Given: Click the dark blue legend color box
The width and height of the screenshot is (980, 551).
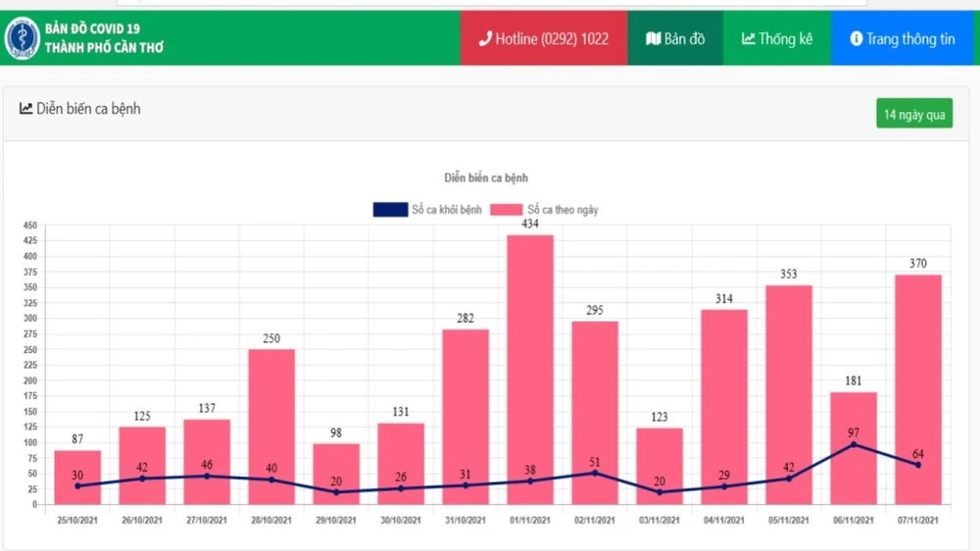Looking at the screenshot, I should (x=390, y=210).
